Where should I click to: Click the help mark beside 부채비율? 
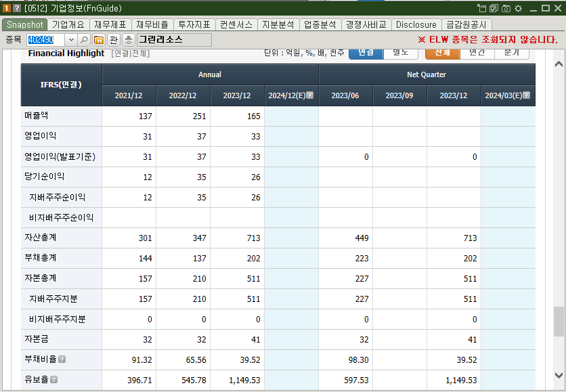62,360
